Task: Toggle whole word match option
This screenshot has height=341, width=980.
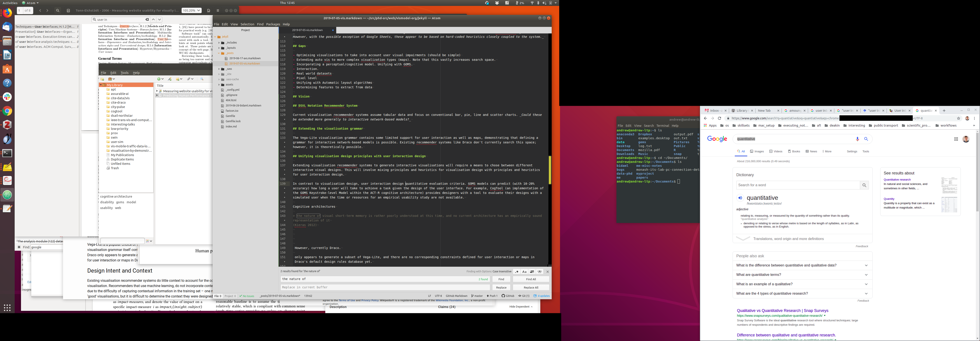Action: [x=540, y=271]
